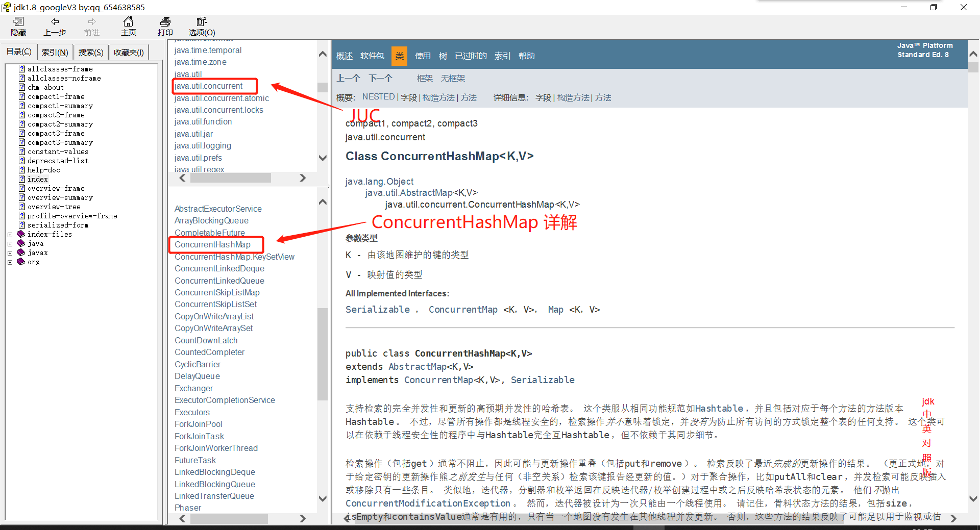Expand the java tree node

point(10,244)
